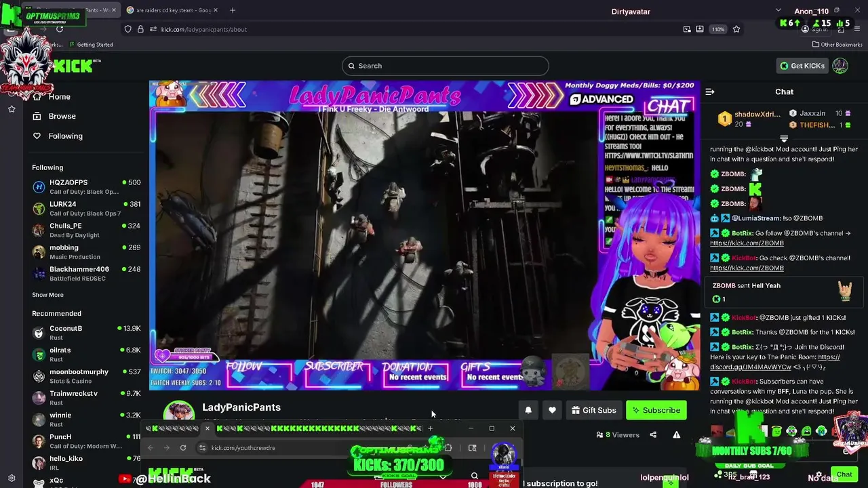Open a new tab with the plus button
This screenshot has width=868, height=488.
pos(233,10)
